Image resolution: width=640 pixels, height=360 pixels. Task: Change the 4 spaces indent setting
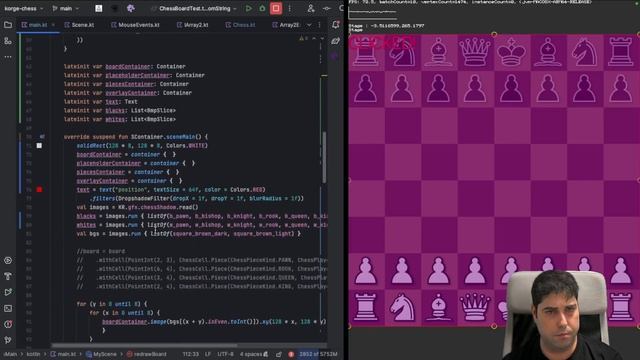pos(251,354)
